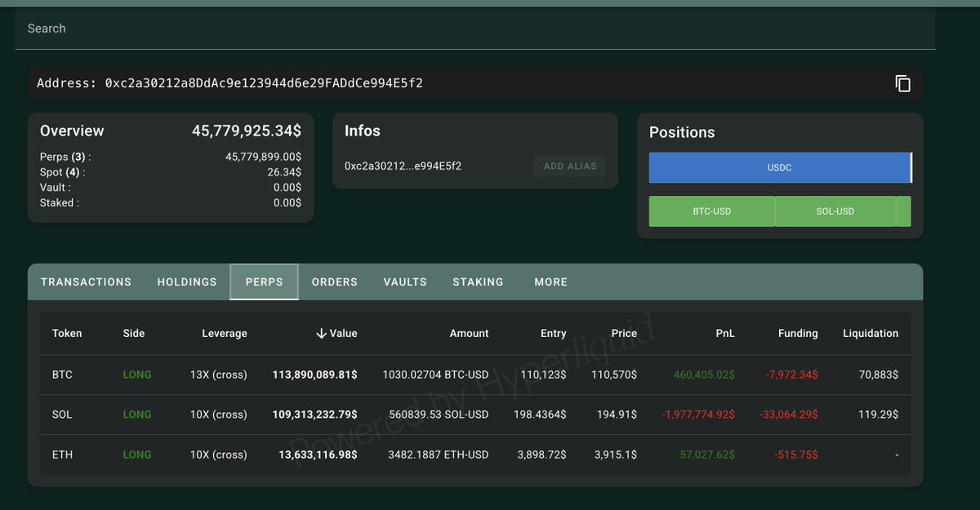The height and width of the screenshot is (510, 980).
Task: Sort by the Price column header
Action: pyautogui.click(x=624, y=333)
